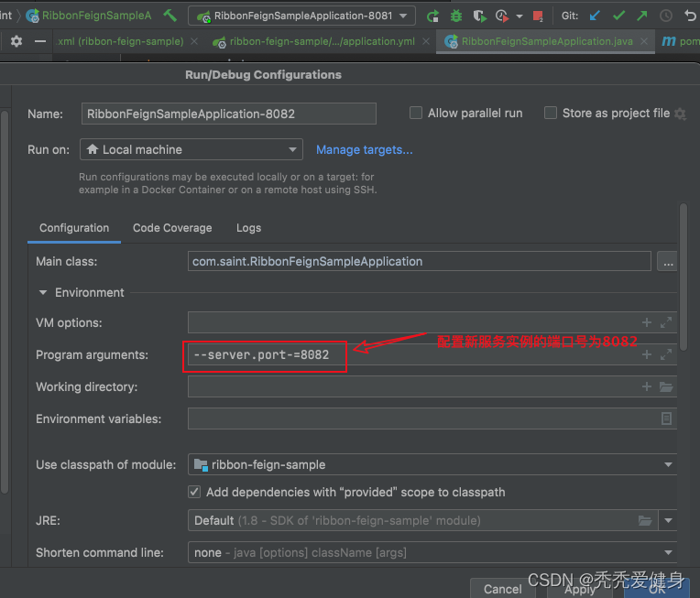Screen dimensions: 700x598
Task: Click the configuration Name field
Action: pos(228,114)
